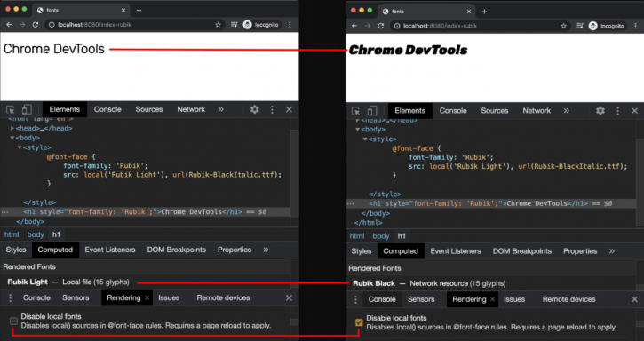Open settings gear in left DevTools
Image resolution: width=644 pixels, height=341 pixels.
click(x=255, y=109)
